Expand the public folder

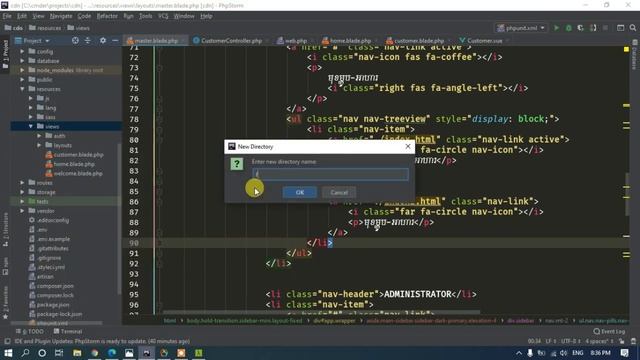(x=22, y=80)
